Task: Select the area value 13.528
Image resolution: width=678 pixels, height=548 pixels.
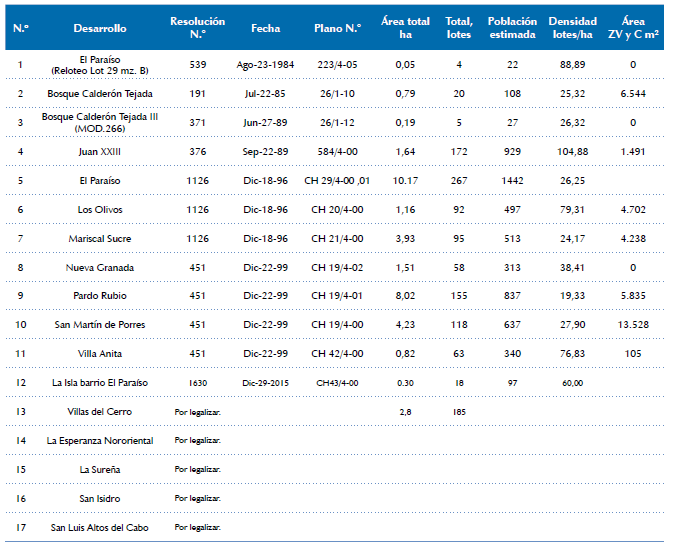Action: [x=632, y=324]
